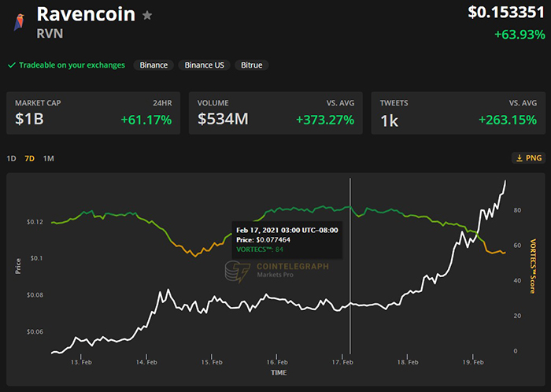Click the chart tooltip showing Price $0.077464
This screenshot has height=392, width=551.
click(x=286, y=239)
